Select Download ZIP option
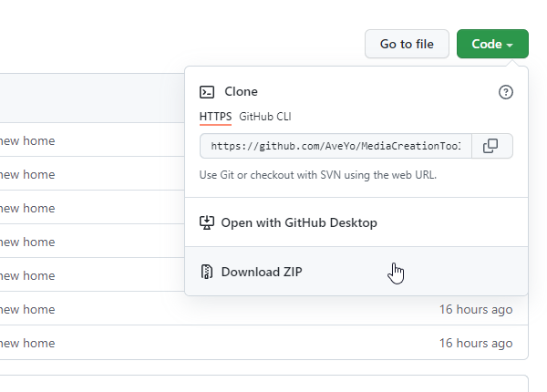Screen dimensions: 547x392 coord(356,272)
